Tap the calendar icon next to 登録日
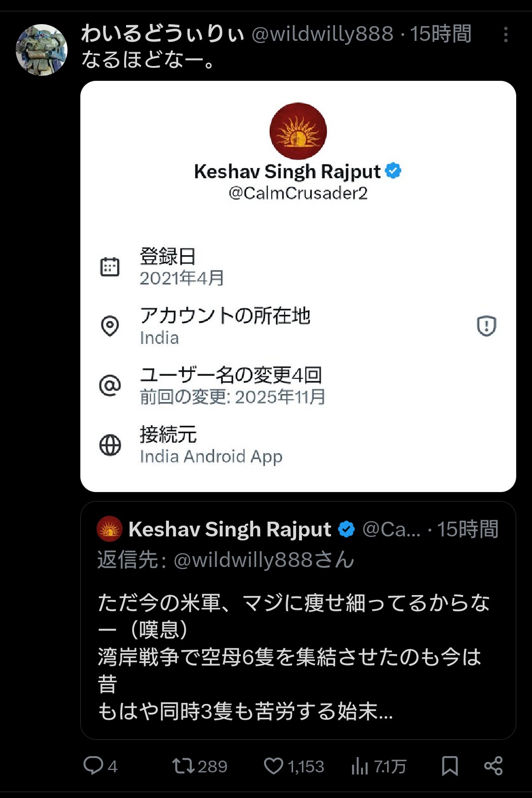Image resolution: width=532 pixels, height=798 pixels. pos(110,266)
